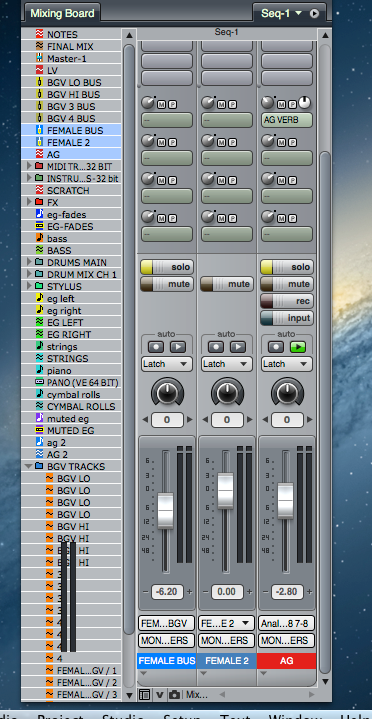The width and height of the screenshot is (372, 719).
Task: Mute the FEMALE 2 channel
Action: (x=227, y=284)
